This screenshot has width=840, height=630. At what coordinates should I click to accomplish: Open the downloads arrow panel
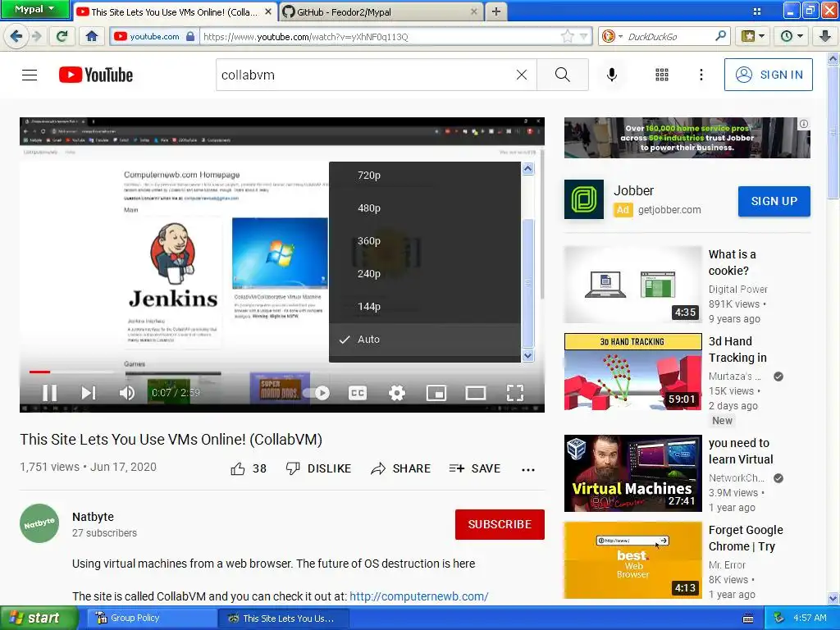825,36
